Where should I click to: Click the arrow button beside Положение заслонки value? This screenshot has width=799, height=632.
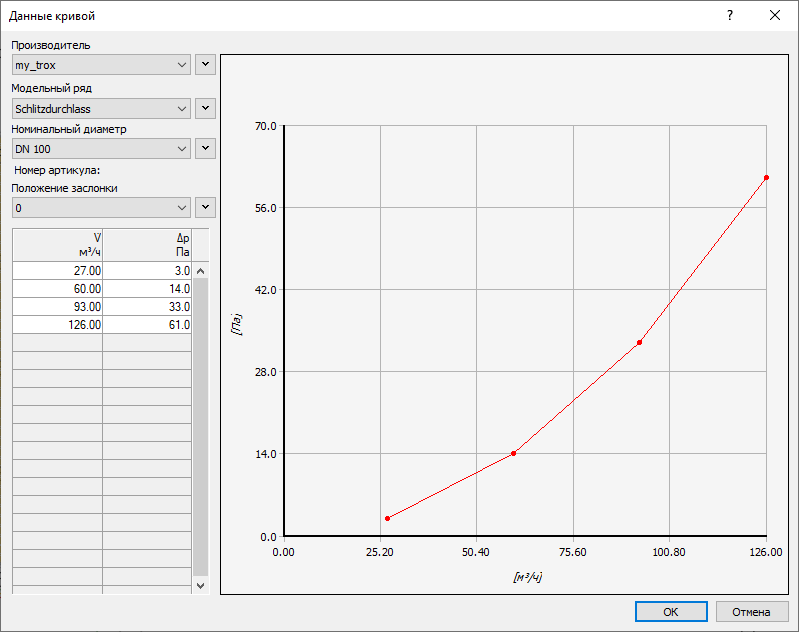pos(205,207)
